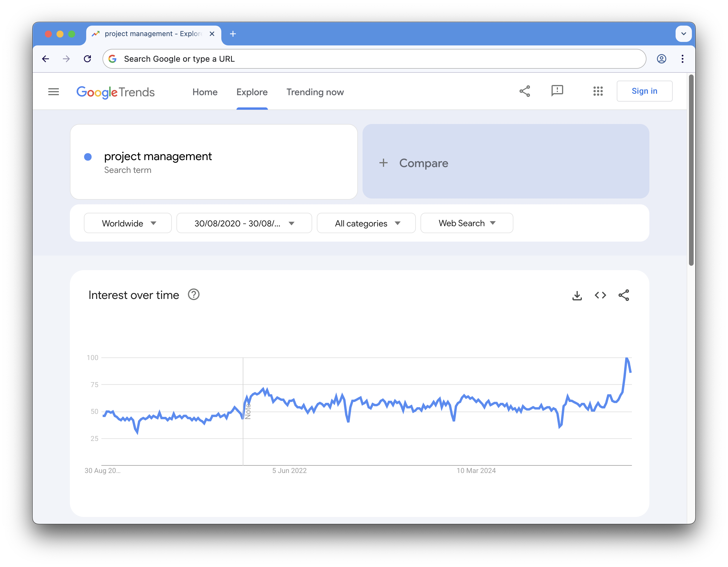Click the address bar URL field

point(373,59)
